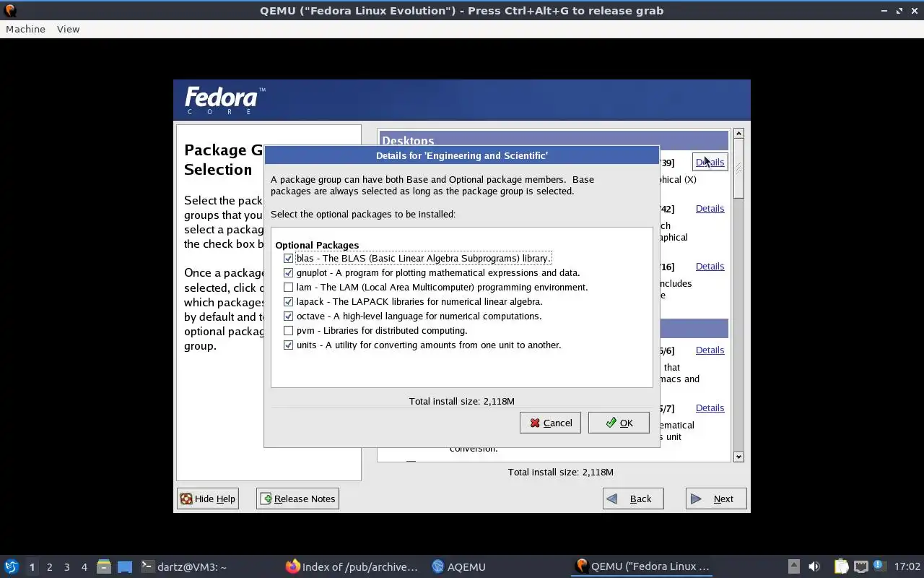Click the Hide Help button
The width and height of the screenshot is (924, 578).
pyautogui.click(x=208, y=499)
